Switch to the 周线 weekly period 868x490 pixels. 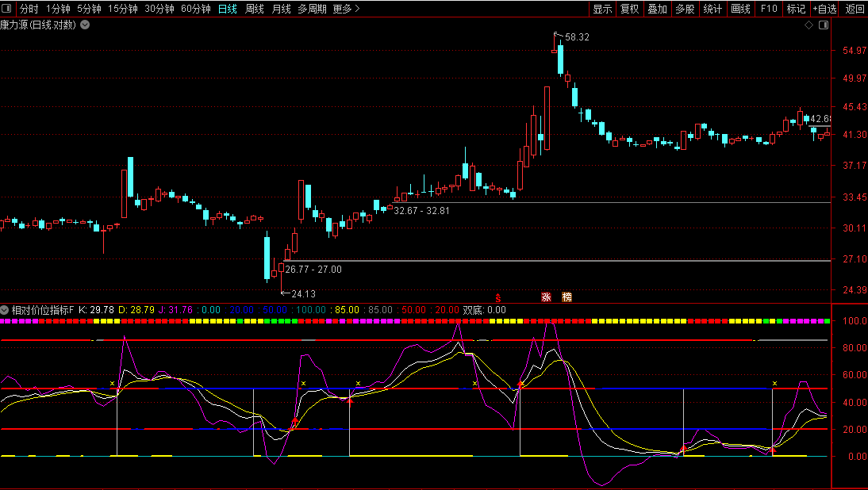(x=254, y=9)
